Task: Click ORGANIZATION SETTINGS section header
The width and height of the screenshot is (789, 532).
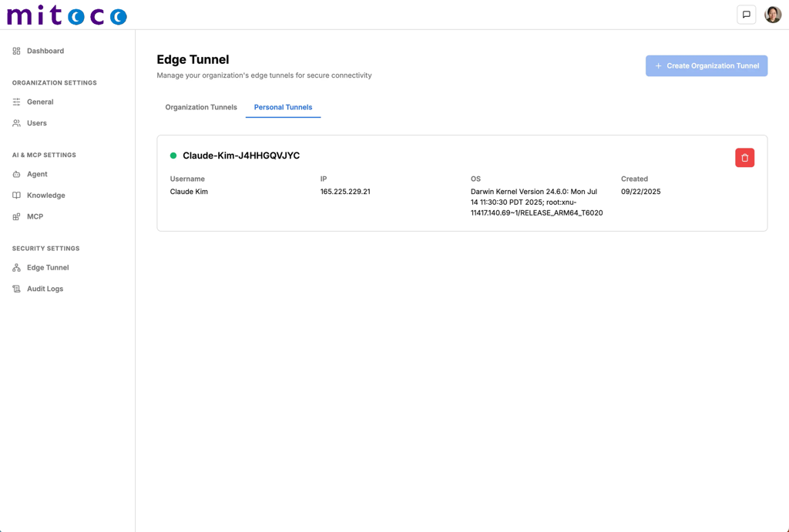Action: coord(55,82)
